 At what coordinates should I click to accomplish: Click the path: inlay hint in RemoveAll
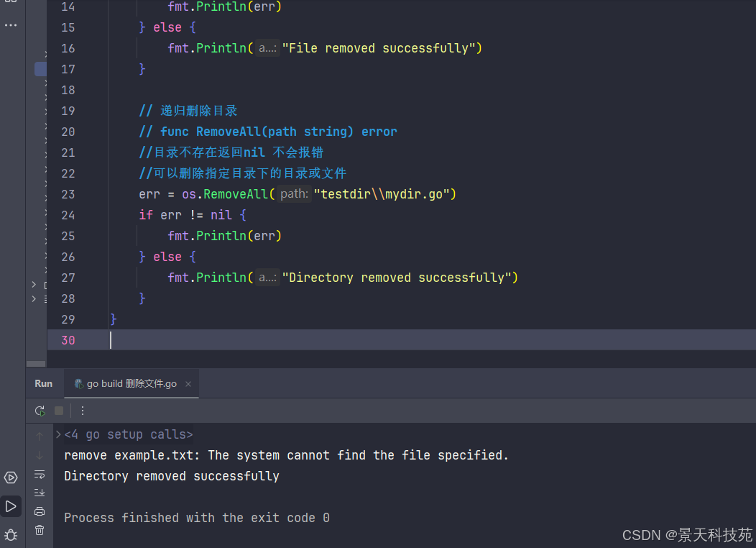(294, 194)
